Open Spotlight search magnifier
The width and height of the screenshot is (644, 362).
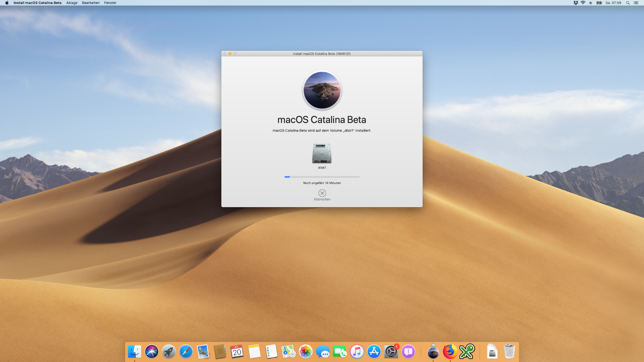(628, 3)
